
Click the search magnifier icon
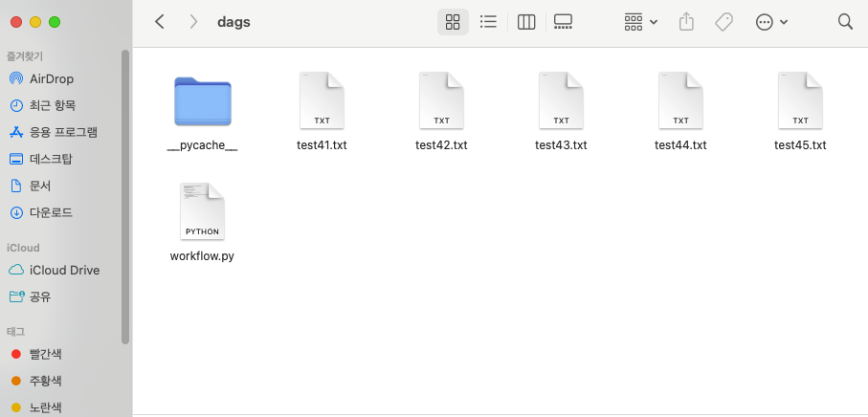point(845,22)
